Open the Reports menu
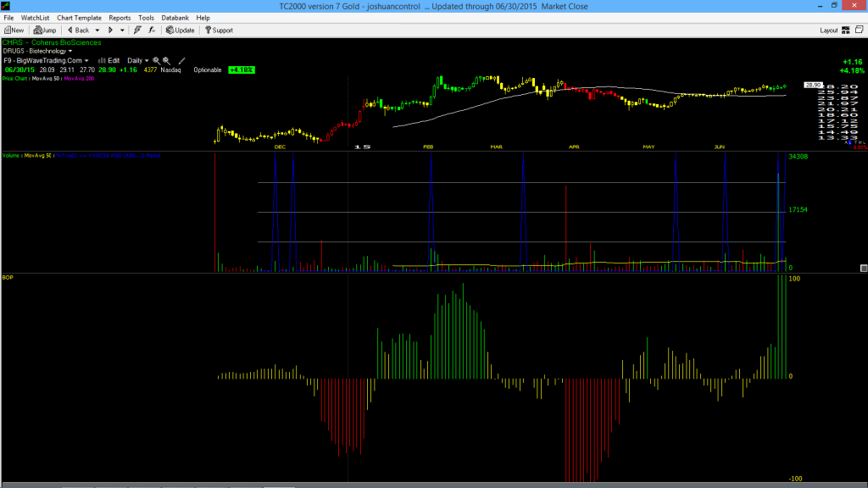This screenshot has width=868, height=488. [x=120, y=18]
